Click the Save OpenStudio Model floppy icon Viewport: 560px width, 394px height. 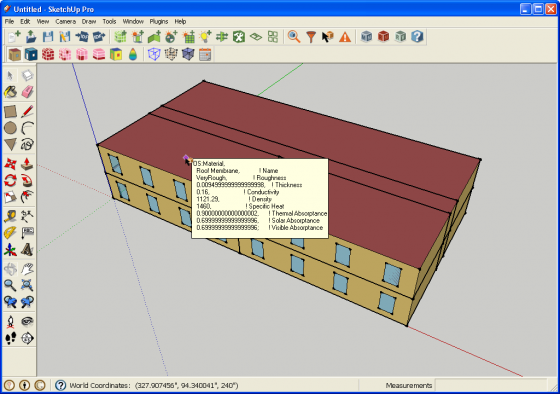pyautogui.click(x=48, y=37)
